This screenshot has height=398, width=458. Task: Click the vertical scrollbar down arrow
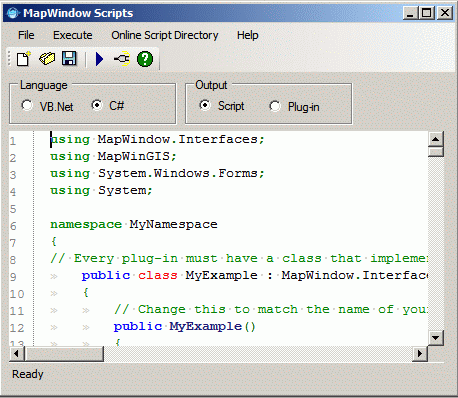(x=435, y=338)
